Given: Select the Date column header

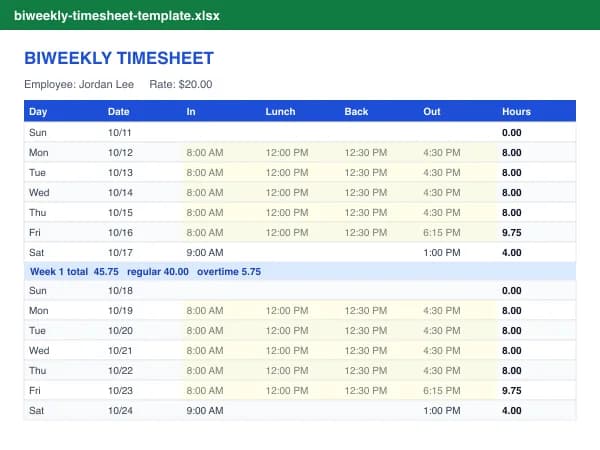Looking at the screenshot, I should point(119,111).
